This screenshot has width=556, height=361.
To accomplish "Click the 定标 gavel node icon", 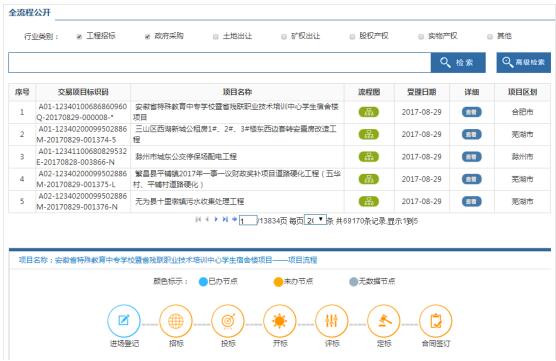I will click(x=384, y=321).
